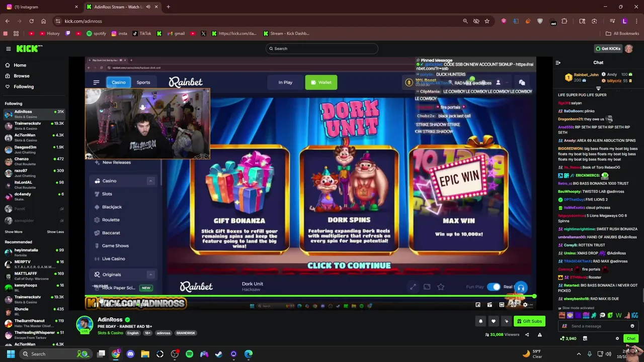Open Discord from the Windows taskbar
The width and height of the screenshot is (644, 362).
(x=130, y=354)
